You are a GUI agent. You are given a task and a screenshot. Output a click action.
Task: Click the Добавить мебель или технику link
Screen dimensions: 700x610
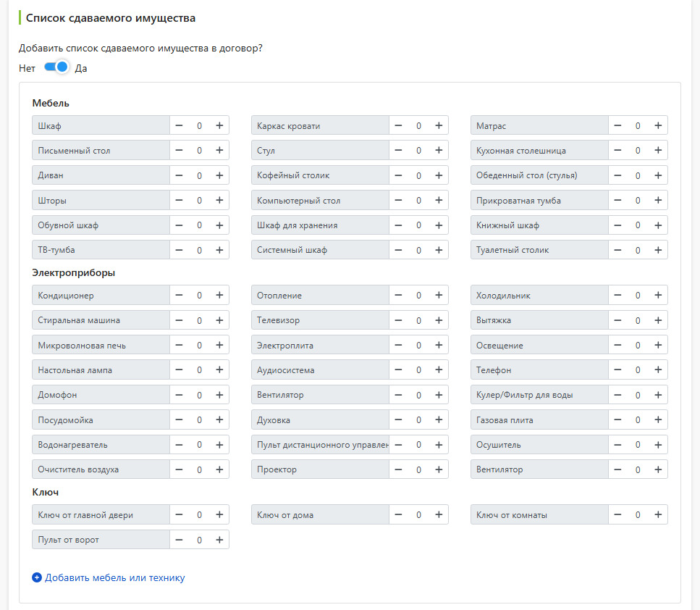point(114,577)
